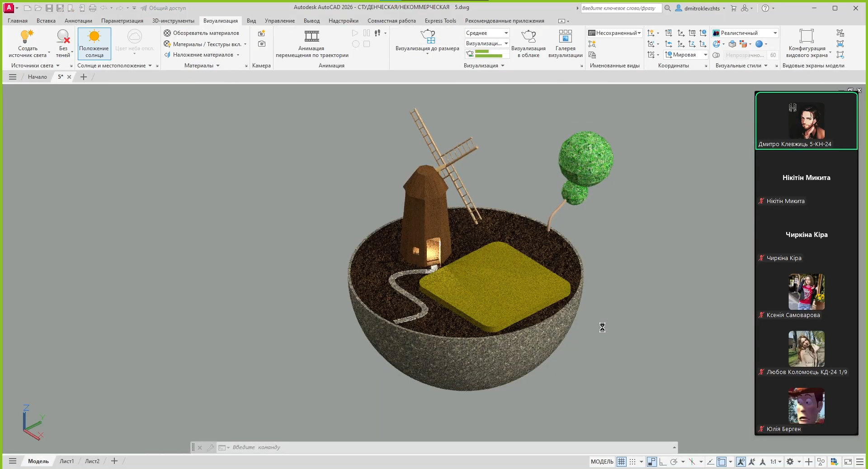Open the Render gallery
Screen dimensions: 868x469
click(565, 37)
